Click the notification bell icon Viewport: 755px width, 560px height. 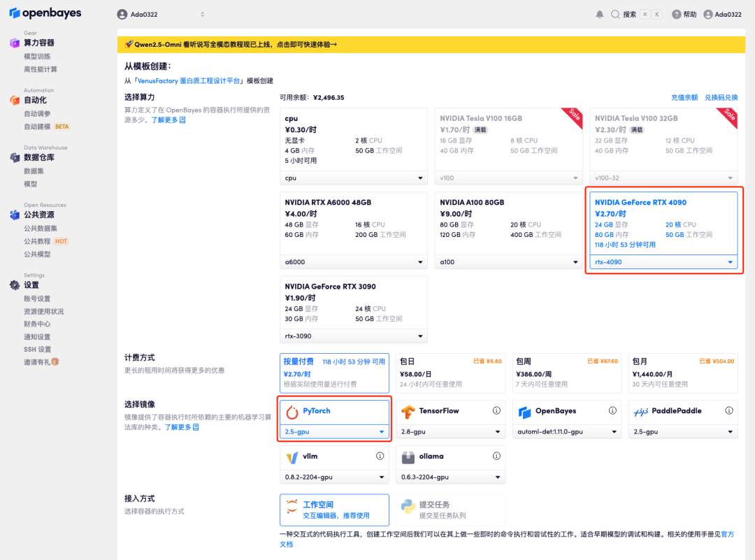coord(599,14)
